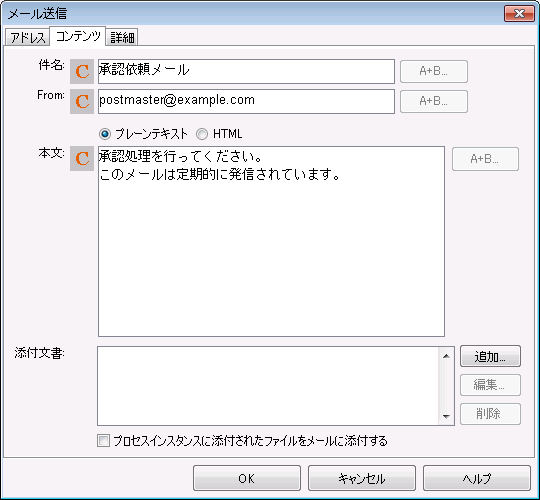Open the 詳細 tab
The width and height of the screenshot is (540, 500).
coord(122,37)
